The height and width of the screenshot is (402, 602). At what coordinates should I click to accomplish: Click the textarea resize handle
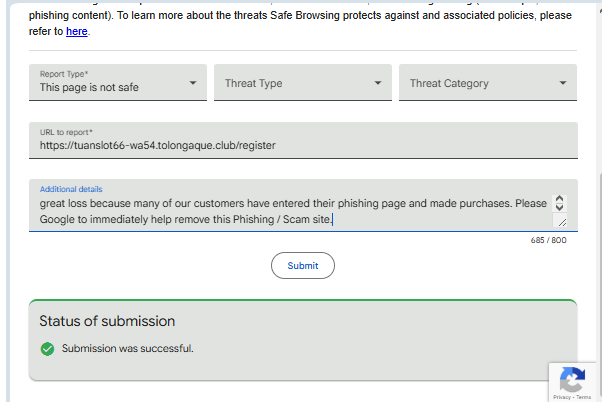(561, 222)
